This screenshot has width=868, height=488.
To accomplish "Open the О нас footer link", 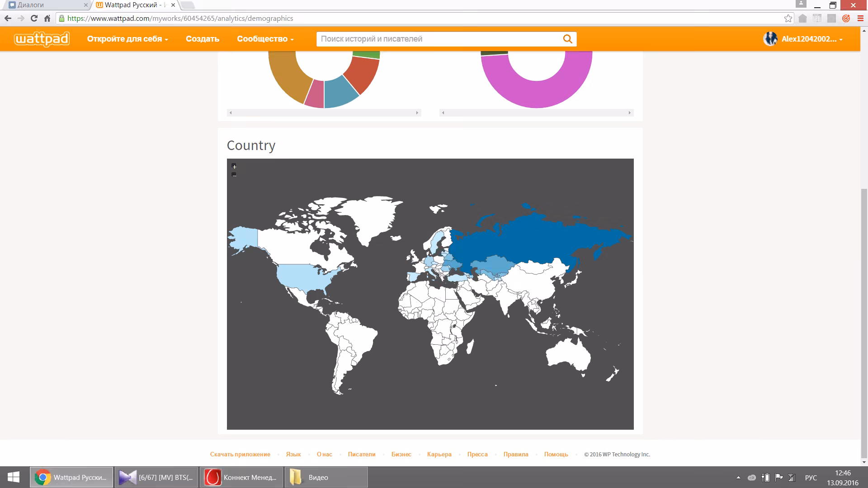I will (x=325, y=455).
